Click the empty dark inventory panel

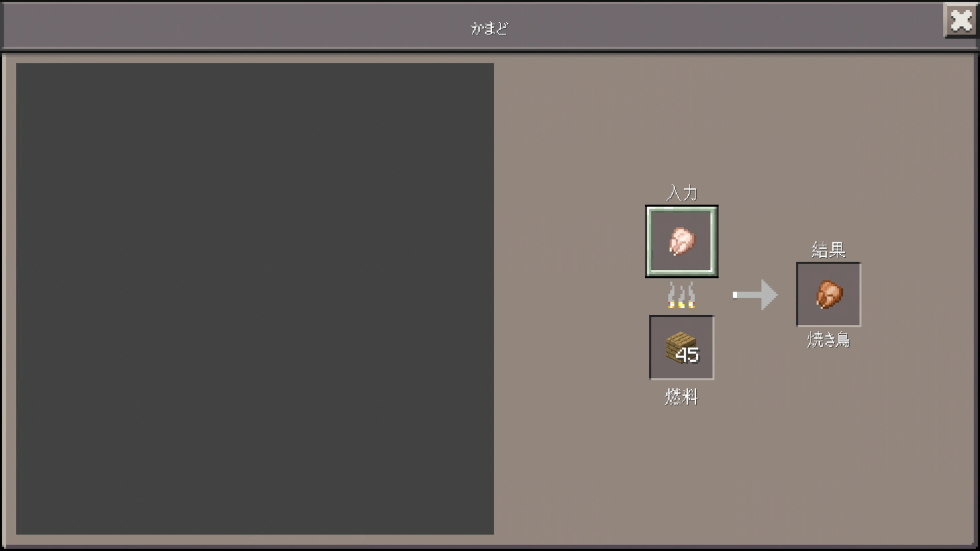click(255, 299)
